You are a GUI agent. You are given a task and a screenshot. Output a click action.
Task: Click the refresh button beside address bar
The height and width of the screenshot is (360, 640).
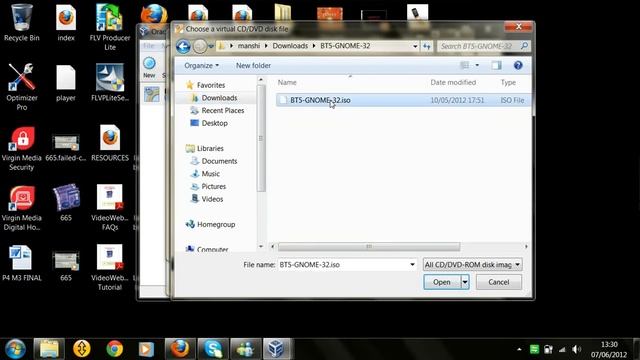pos(427,46)
